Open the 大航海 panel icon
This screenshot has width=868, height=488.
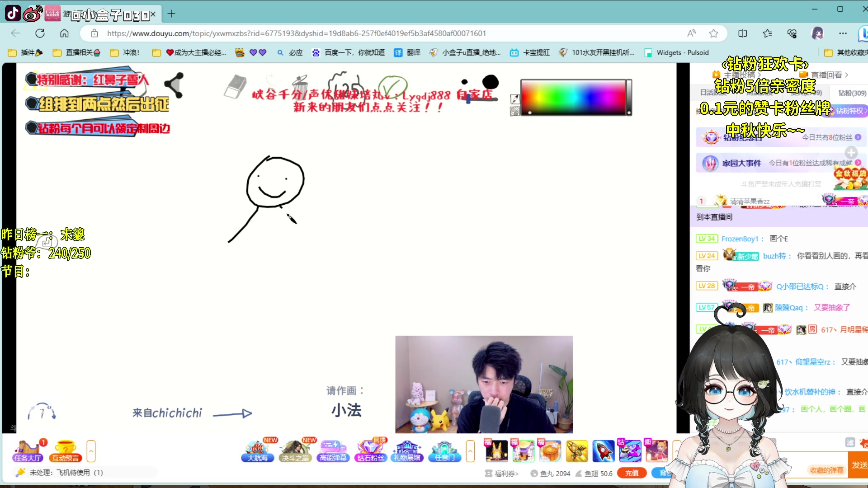[258, 450]
